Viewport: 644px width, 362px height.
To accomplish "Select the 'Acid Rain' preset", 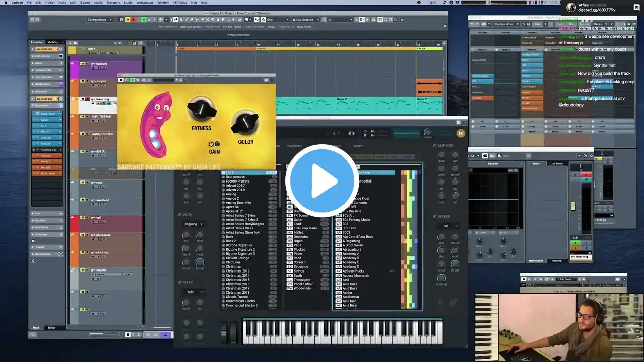I will (x=350, y=301).
